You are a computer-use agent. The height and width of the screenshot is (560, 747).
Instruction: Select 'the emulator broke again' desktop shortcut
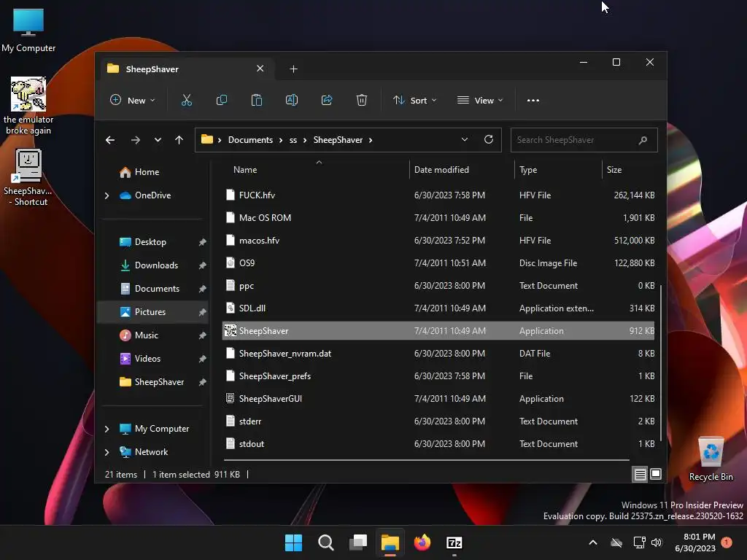[28, 106]
